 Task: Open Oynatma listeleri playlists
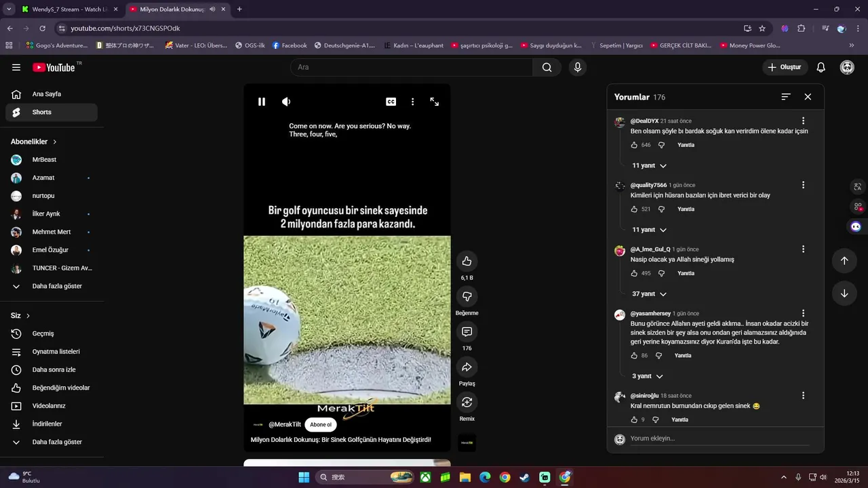tap(52, 352)
